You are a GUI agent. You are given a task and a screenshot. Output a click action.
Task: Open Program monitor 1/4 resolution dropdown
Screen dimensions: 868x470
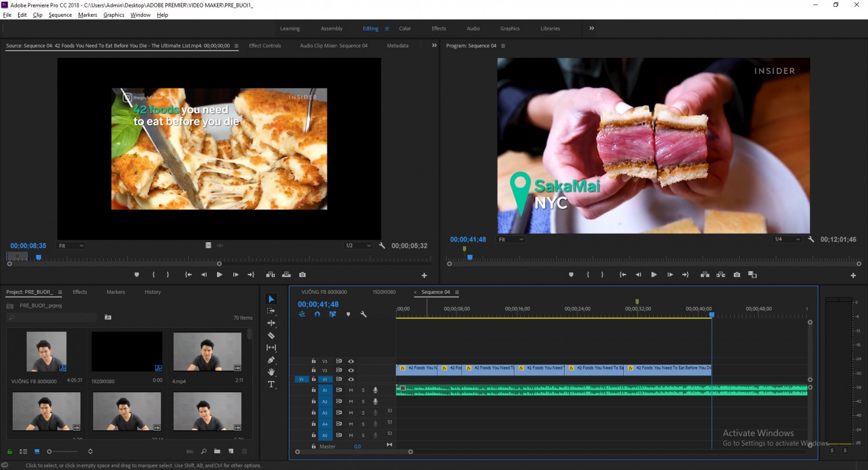(788, 239)
